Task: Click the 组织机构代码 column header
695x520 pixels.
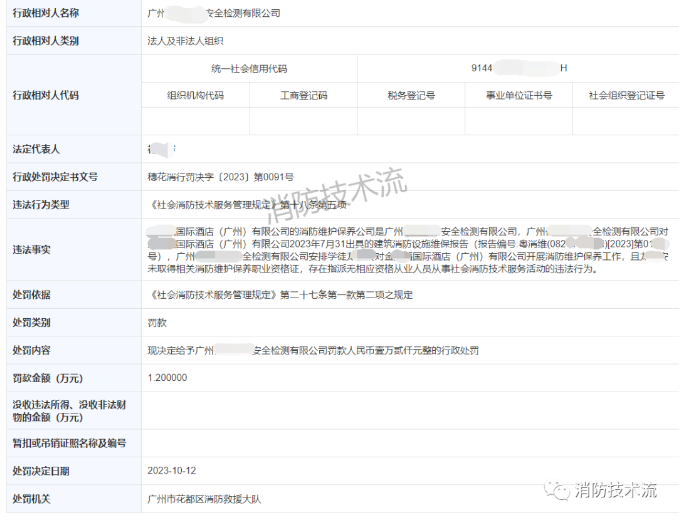Action: pos(195,95)
